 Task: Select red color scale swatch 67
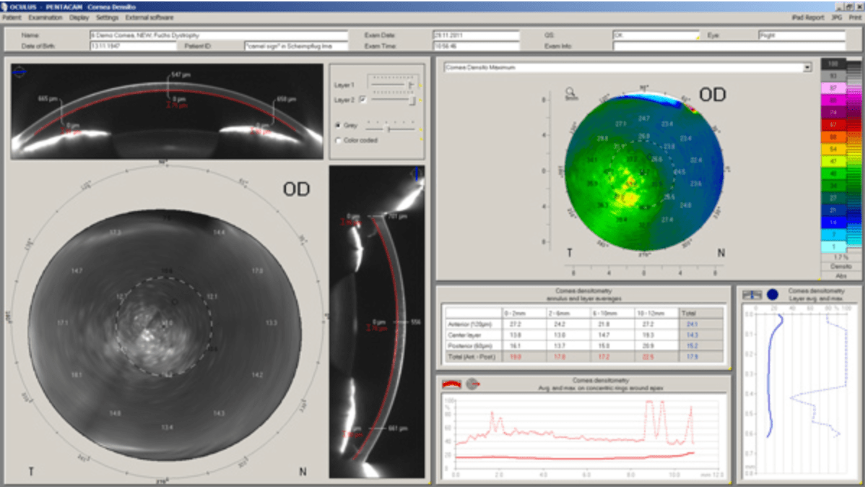pos(833,125)
